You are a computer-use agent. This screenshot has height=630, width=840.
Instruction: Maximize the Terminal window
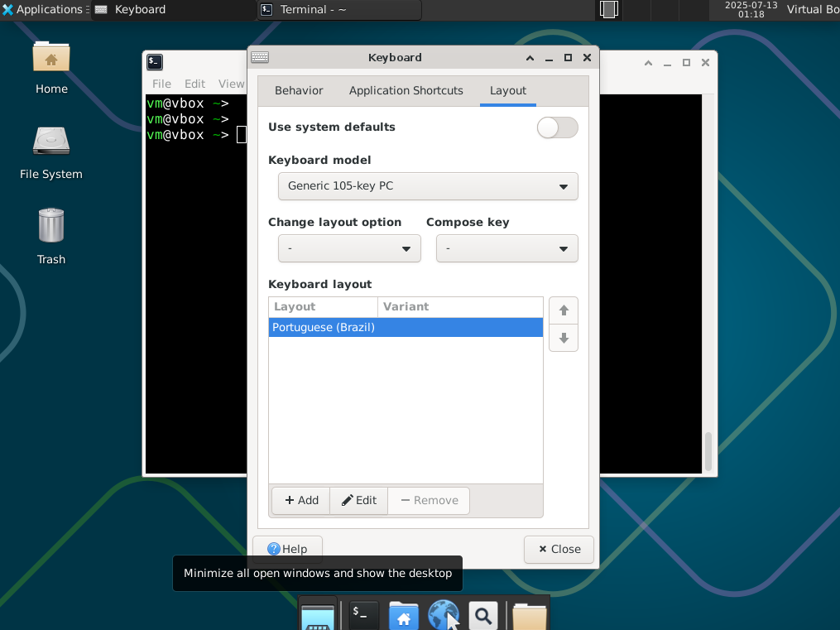pos(686,63)
